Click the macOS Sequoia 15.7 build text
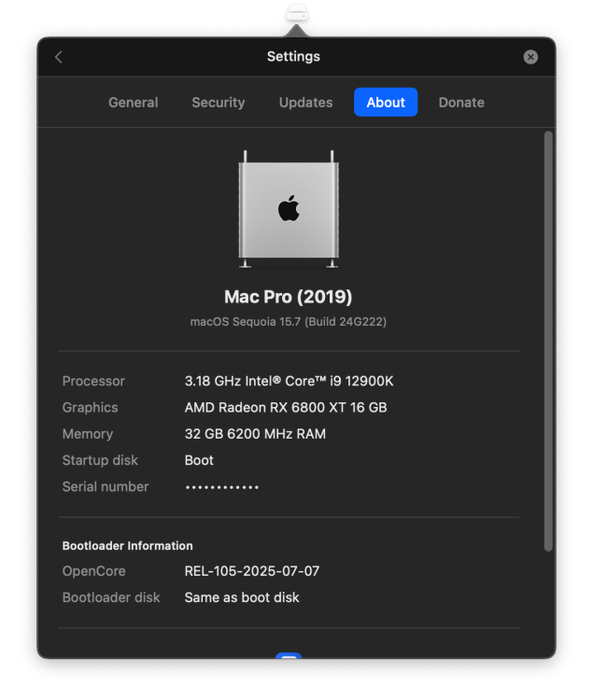593x700 pixels. (288, 322)
